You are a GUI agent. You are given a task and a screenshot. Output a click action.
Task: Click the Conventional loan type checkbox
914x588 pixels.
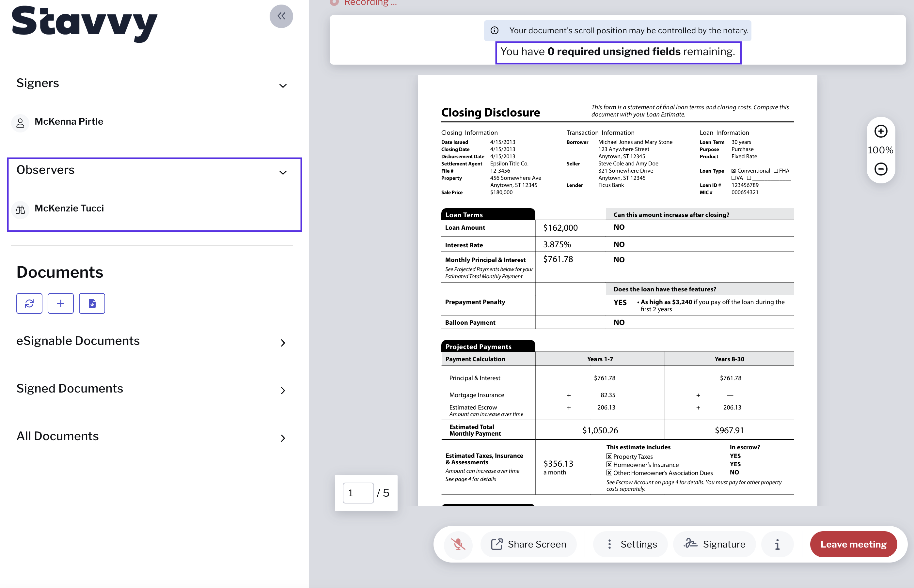(733, 171)
